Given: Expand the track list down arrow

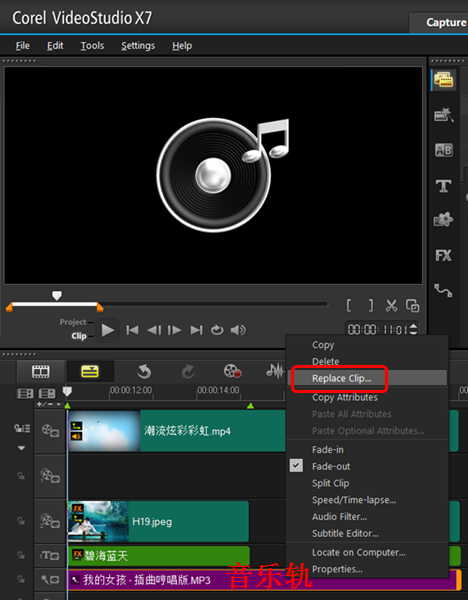Looking at the screenshot, I should point(21,448).
